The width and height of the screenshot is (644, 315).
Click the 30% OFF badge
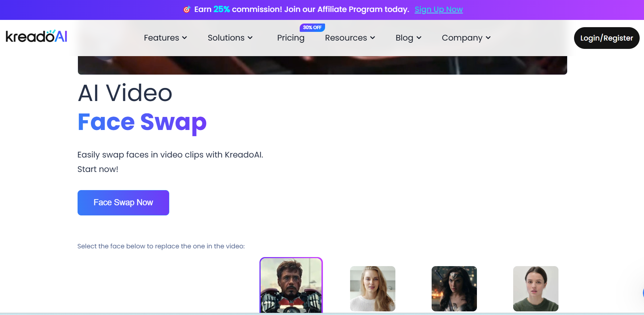[312, 28]
